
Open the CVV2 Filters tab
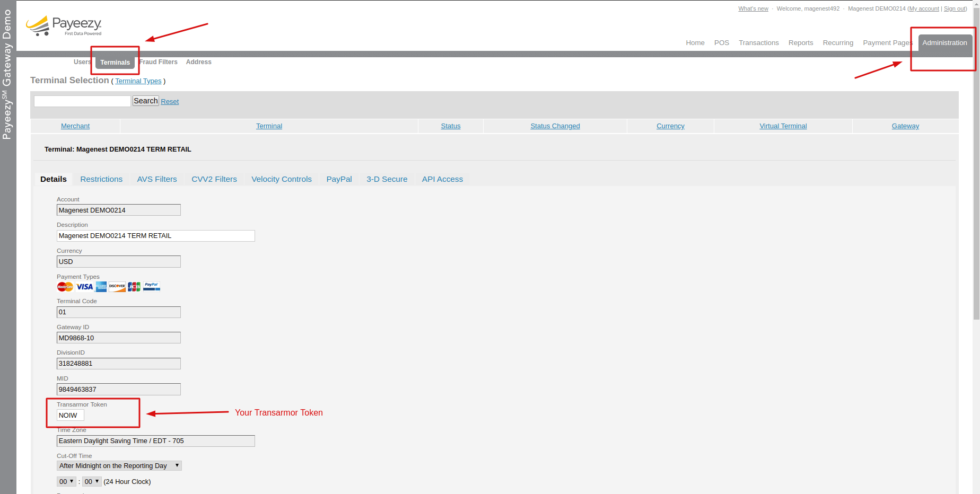(x=214, y=179)
